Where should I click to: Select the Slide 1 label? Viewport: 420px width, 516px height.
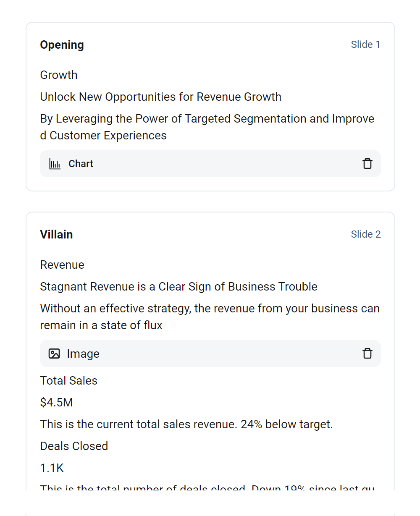tap(365, 45)
